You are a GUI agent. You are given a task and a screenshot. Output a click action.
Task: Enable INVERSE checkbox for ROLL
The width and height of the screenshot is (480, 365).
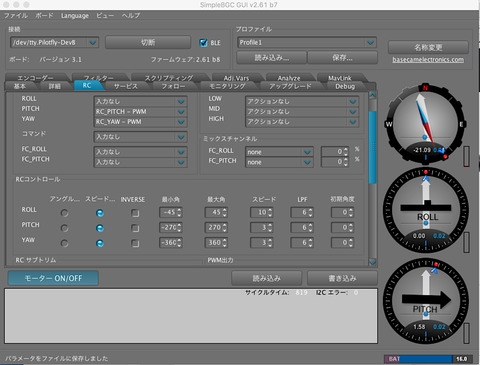coord(135,213)
